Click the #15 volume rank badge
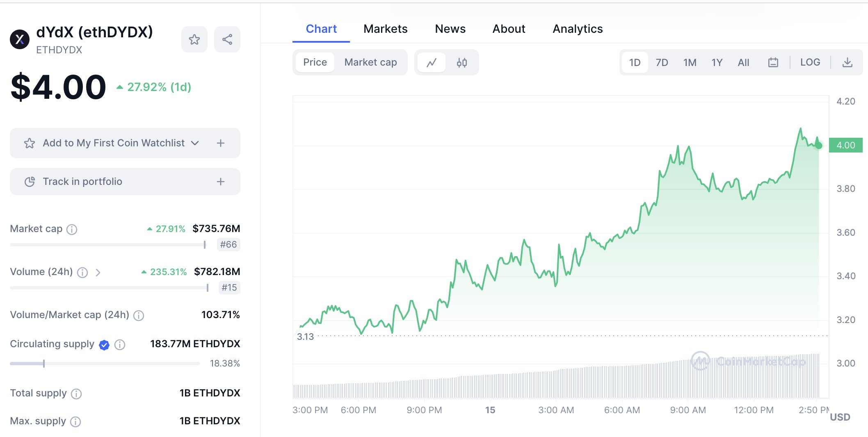The width and height of the screenshot is (868, 437). click(229, 288)
